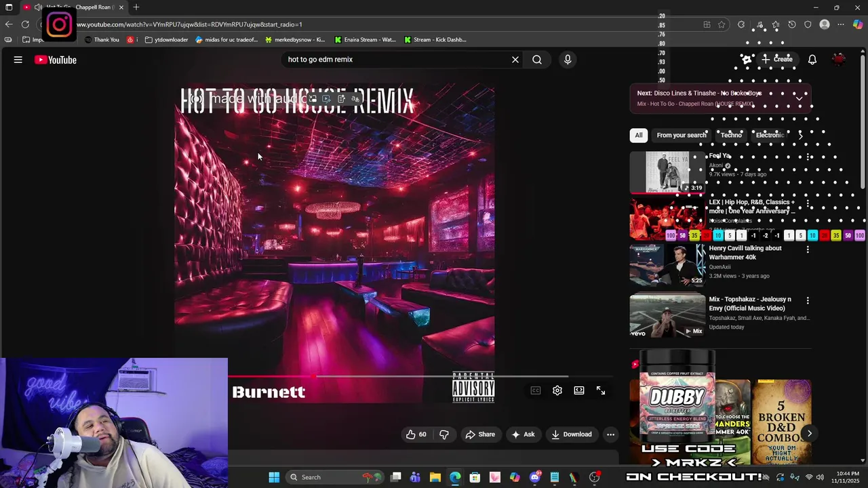Open Stream - Kick Dashboard bookmark
Image resolution: width=868 pixels, height=488 pixels.
click(x=435, y=39)
